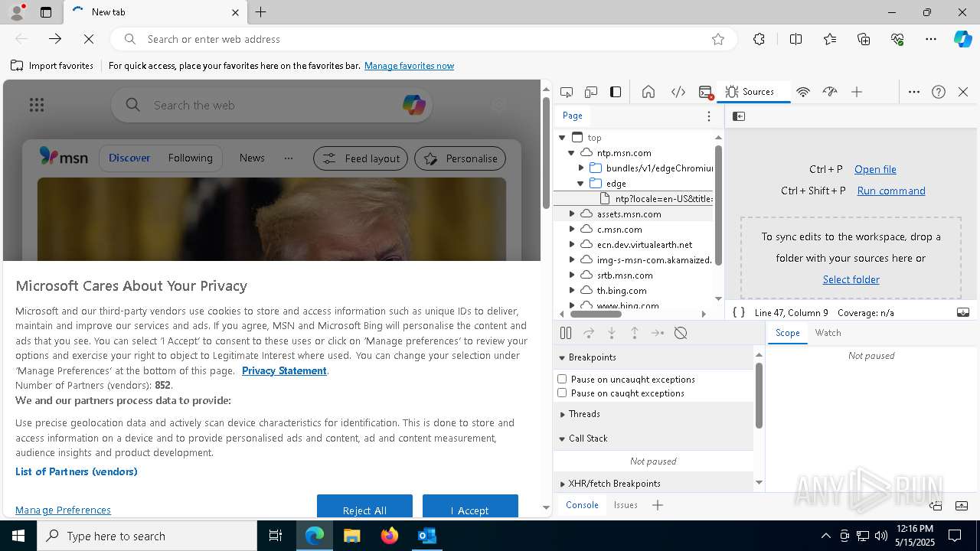
Task: Open the Manage Preferences link
Action: tap(63, 510)
